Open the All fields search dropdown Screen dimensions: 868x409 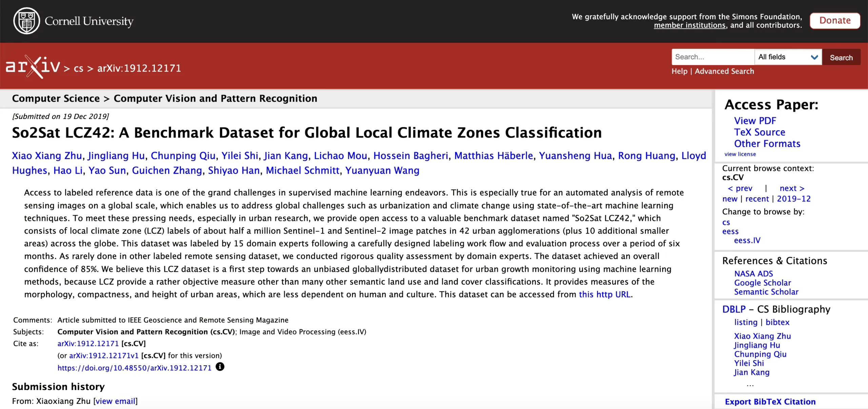pos(788,57)
